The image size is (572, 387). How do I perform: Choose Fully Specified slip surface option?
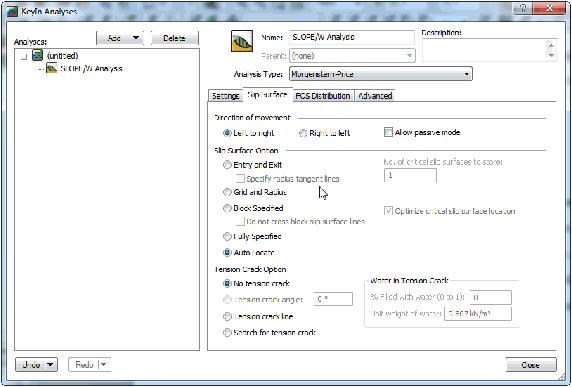coord(227,236)
